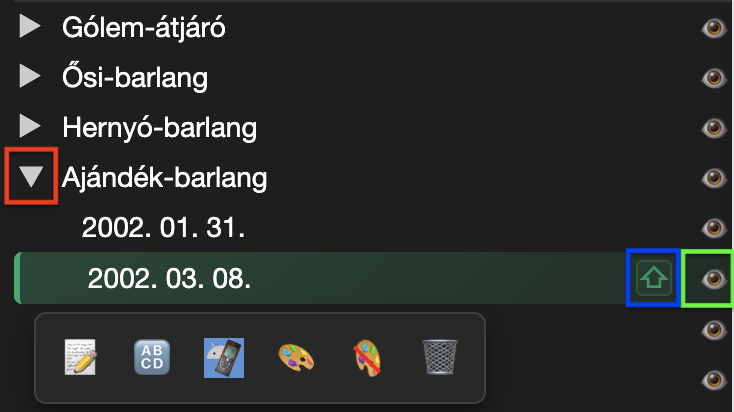Expand the Hernyó-barlang disclosure triangle
The image size is (734, 412).
pyautogui.click(x=31, y=127)
